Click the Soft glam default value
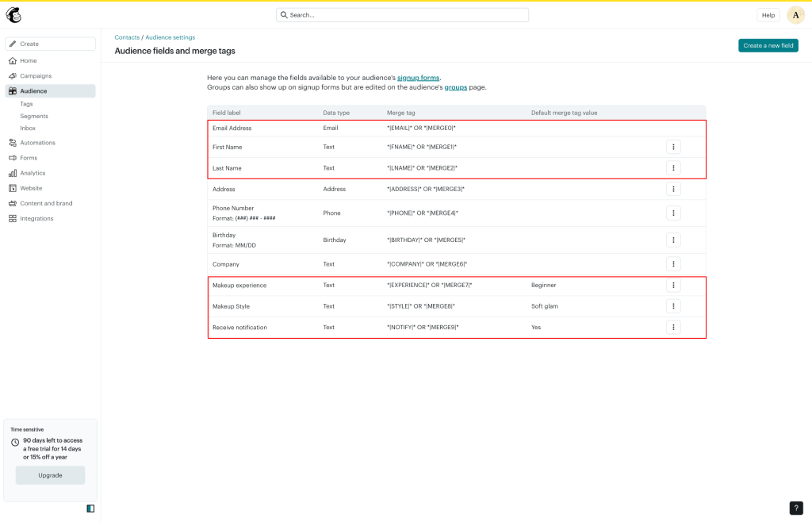812x522 pixels. [x=544, y=306]
